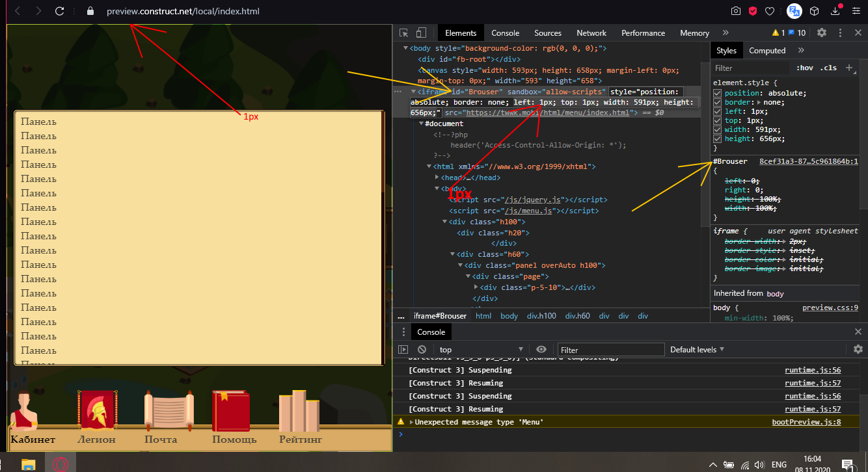The image size is (868, 472).
Task: Go forward in browser history
Action: coord(38,11)
